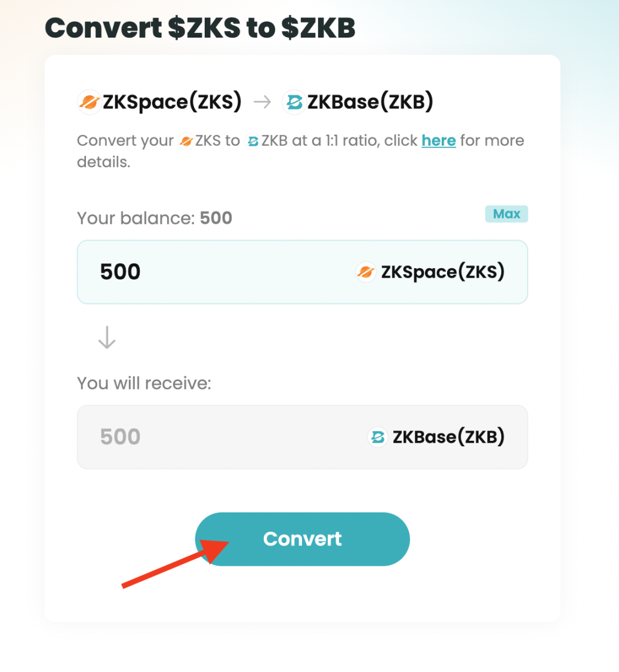Screen dimensions: 619x672
Task: Open the 'here' details link
Action: 439,140
